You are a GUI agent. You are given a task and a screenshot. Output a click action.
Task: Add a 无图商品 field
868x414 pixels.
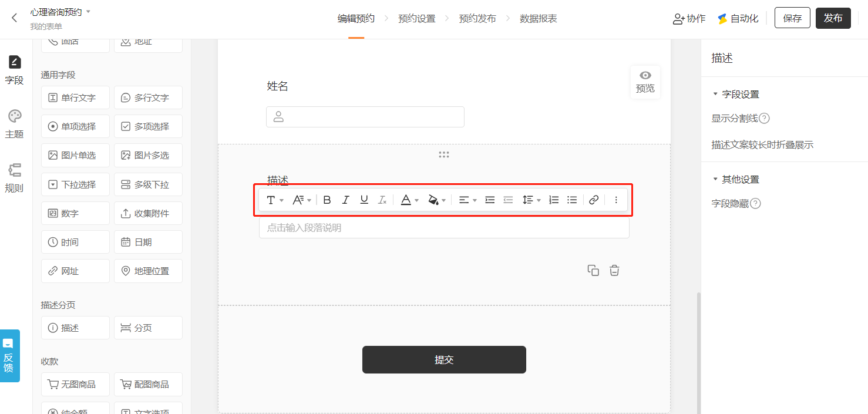click(x=75, y=384)
